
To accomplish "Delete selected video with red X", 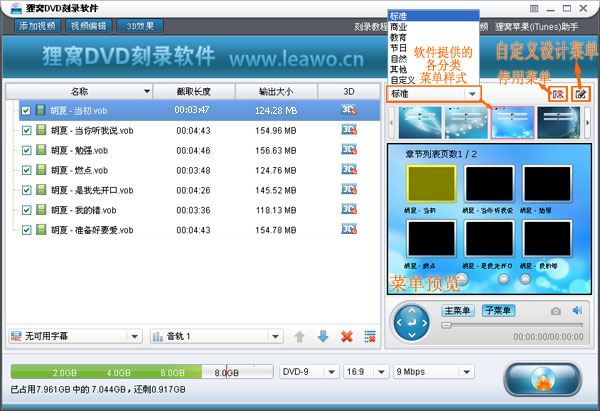I will (347, 336).
